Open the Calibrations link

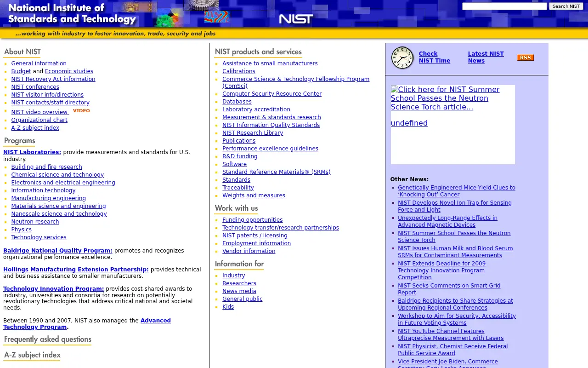coord(239,71)
